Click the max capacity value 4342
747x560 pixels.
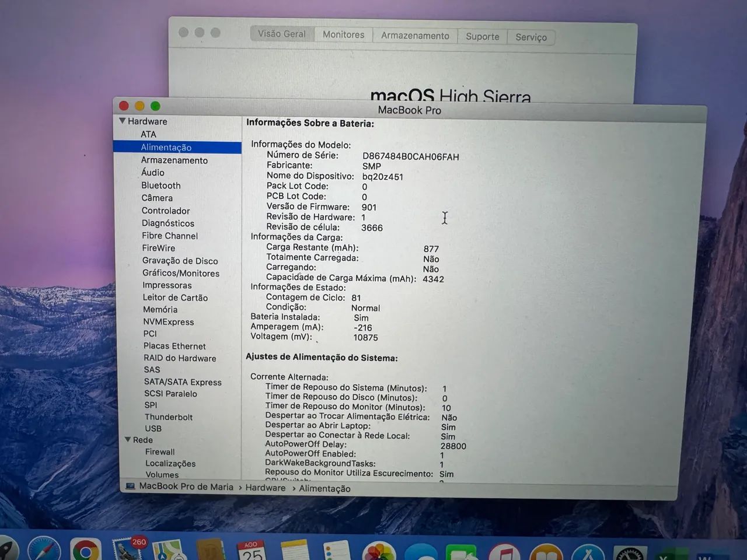tap(434, 279)
